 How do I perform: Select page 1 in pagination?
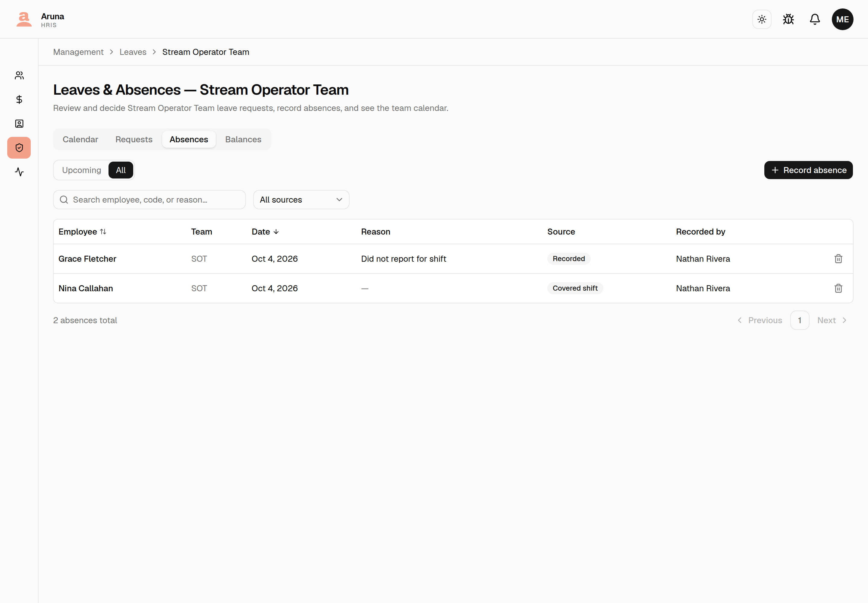[x=799, y=320]
